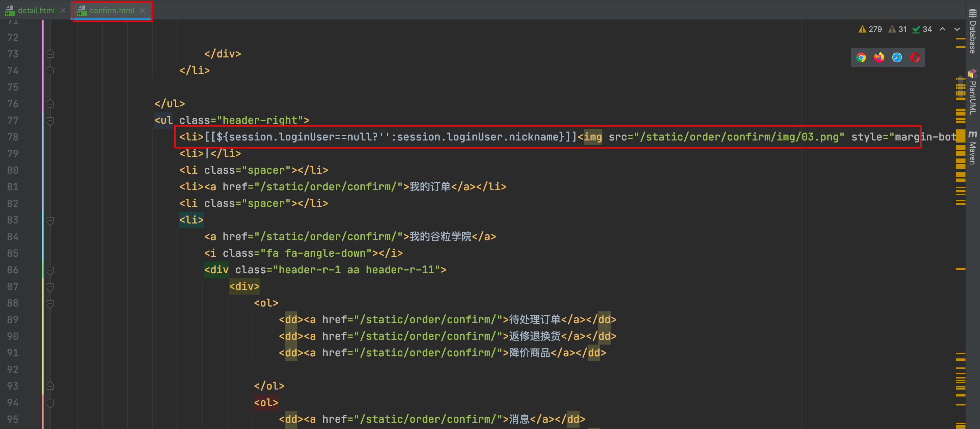Click line number 78 in gutter
980x429 pixels.
tap(12, 137)
